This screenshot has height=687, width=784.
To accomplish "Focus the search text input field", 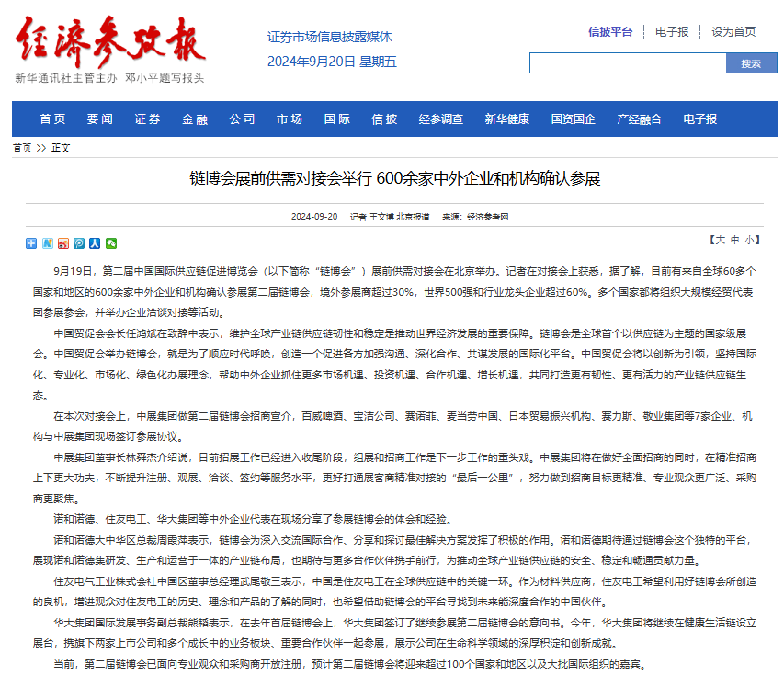I will click(628, 63).
